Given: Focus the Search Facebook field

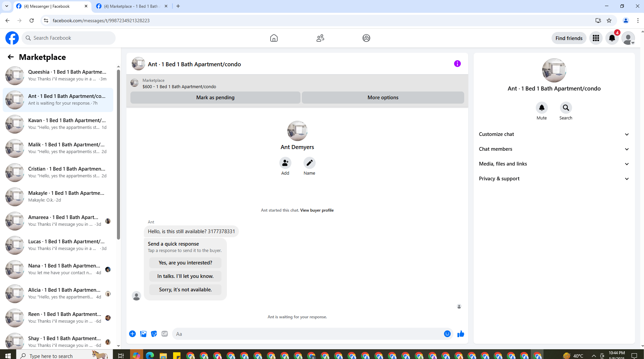Looking at the screenshot, I should tap(69, 38).
